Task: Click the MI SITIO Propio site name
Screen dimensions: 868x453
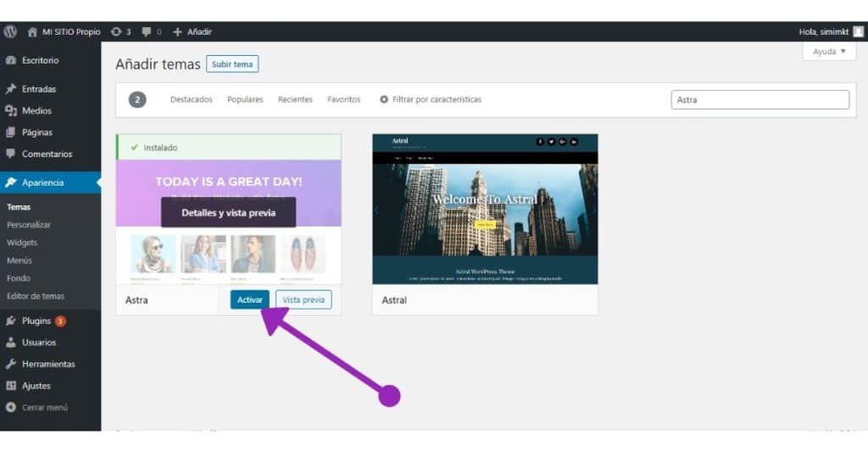Action: 71,31
